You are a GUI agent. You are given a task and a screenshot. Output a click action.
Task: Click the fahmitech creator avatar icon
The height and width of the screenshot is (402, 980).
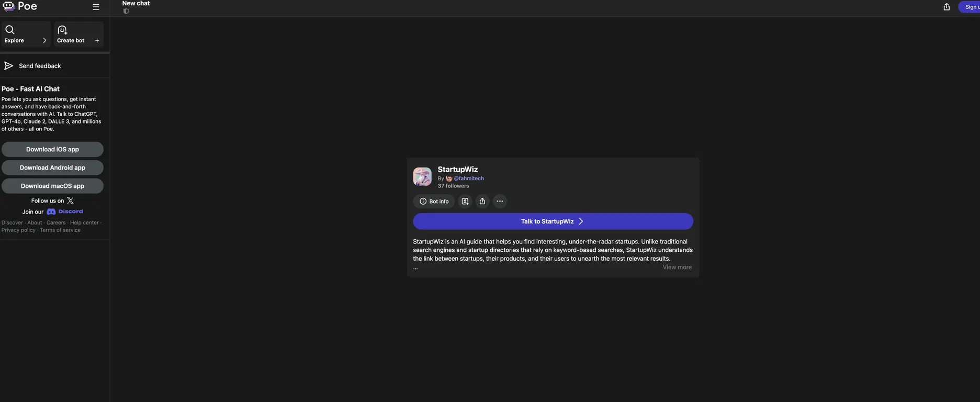tap(449, 178)
